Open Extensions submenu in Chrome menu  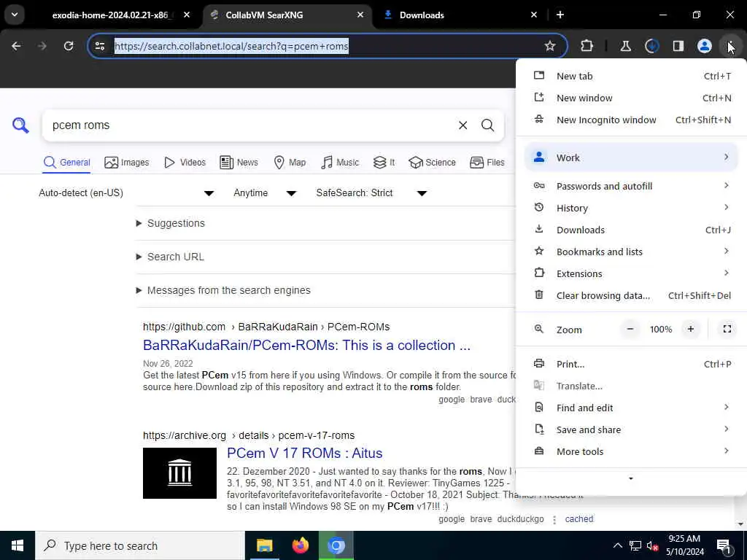click(x=631, y=274)
